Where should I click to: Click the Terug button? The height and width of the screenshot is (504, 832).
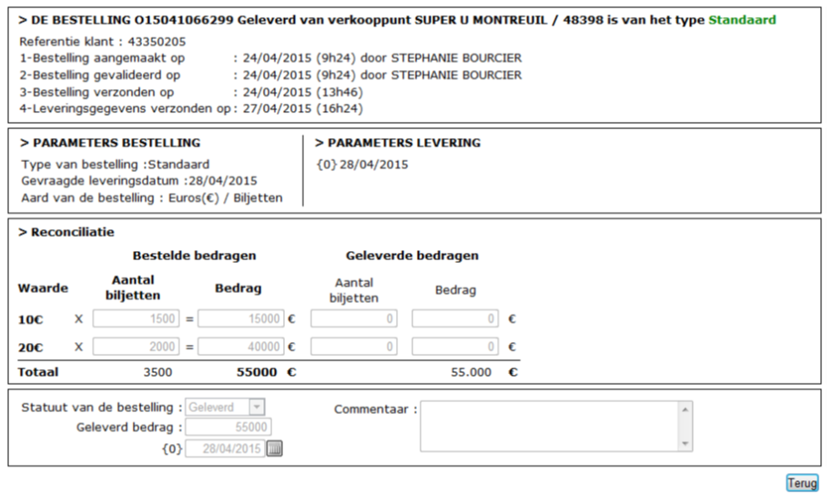802,483
